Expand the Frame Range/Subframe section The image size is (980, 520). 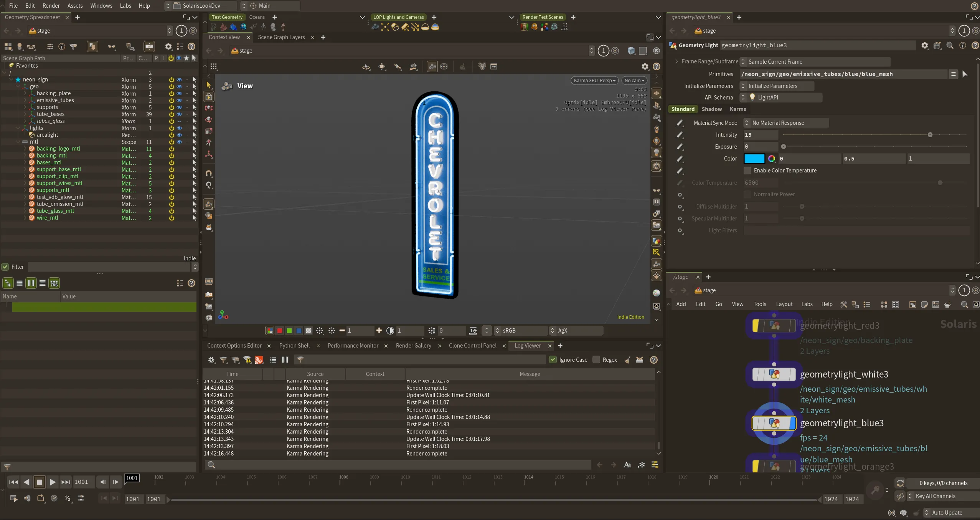(676, 61)
